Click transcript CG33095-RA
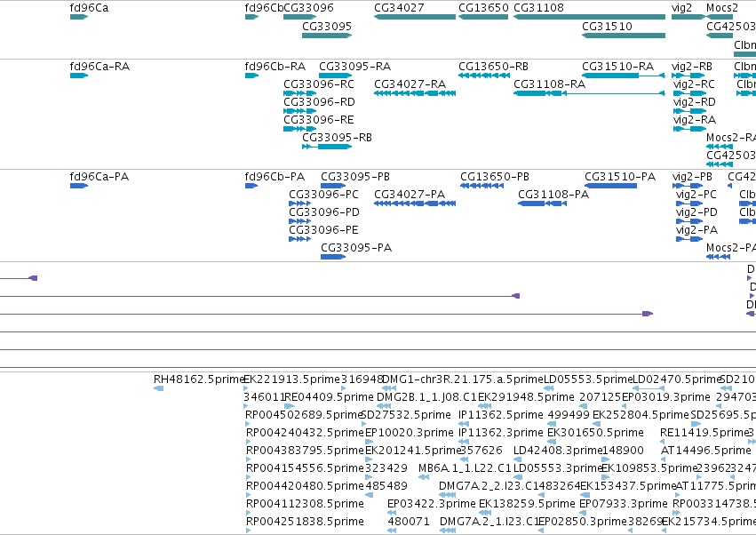The width and height of the screenshot is (756, 535). [335, 76]
